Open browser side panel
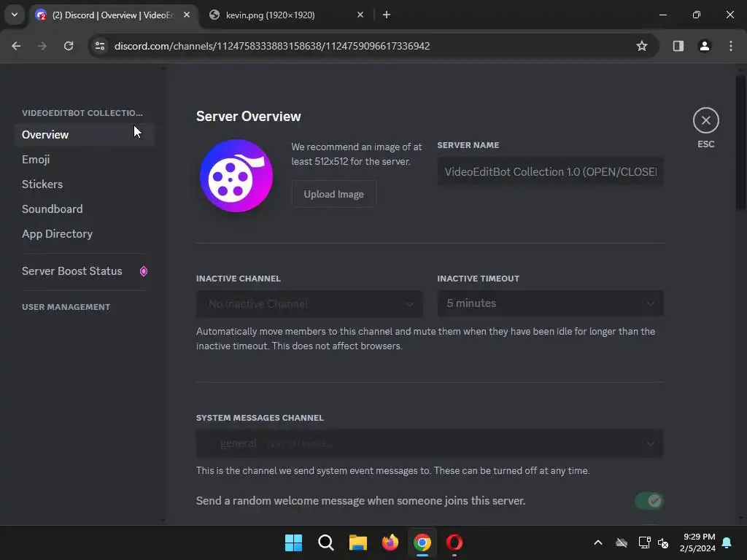 tap(678, 46)
